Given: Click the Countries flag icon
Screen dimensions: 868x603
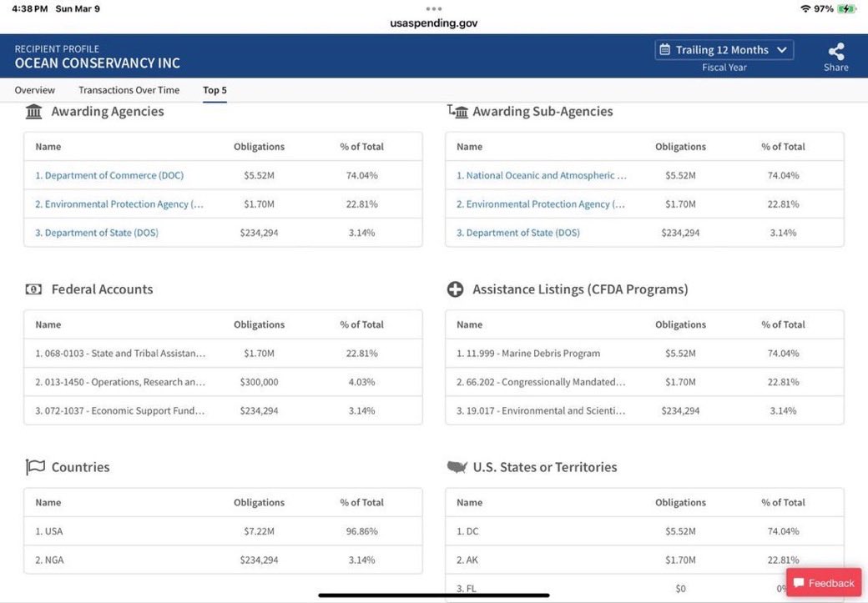Looking at the screenshot, I should click(x=34, y=467).
